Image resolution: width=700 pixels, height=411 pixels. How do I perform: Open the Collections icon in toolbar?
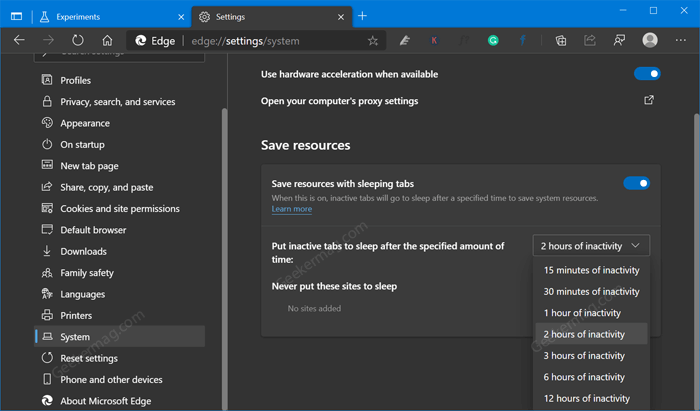click(x=561, y=41)
